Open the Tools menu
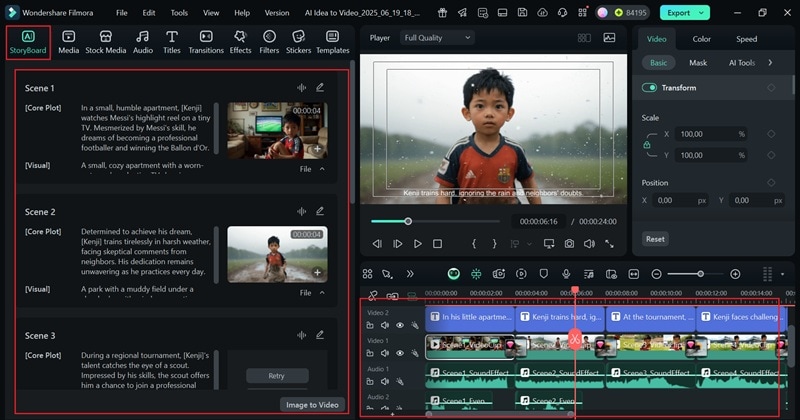 point(179,13)
